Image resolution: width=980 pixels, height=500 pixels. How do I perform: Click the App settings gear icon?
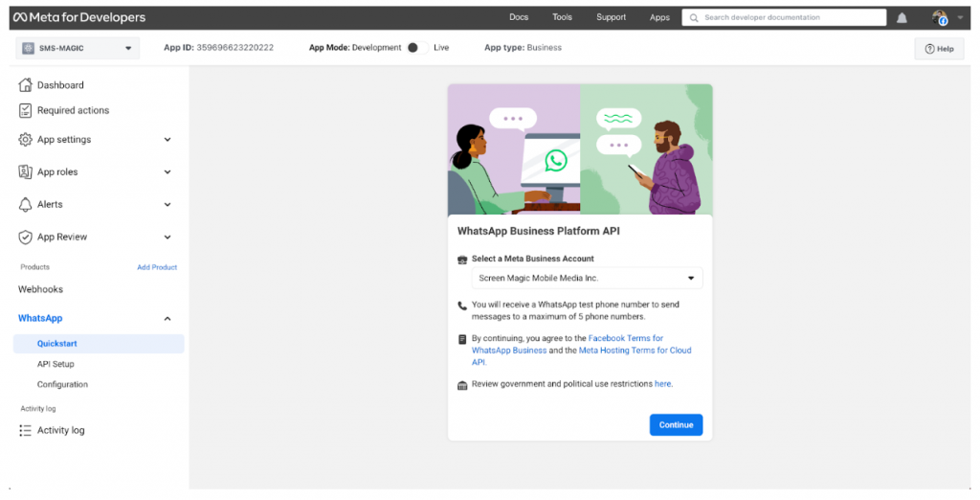point(25,140)
